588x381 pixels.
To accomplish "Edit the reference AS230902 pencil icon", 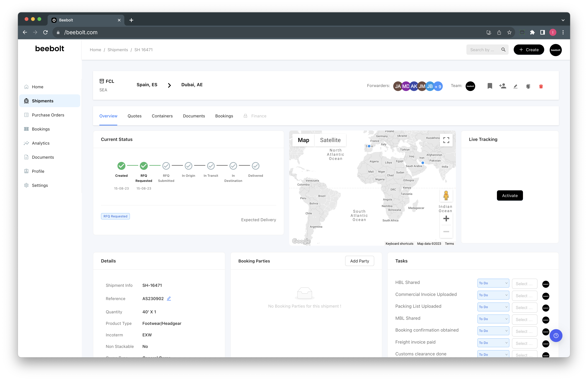I will click(169, 298).
